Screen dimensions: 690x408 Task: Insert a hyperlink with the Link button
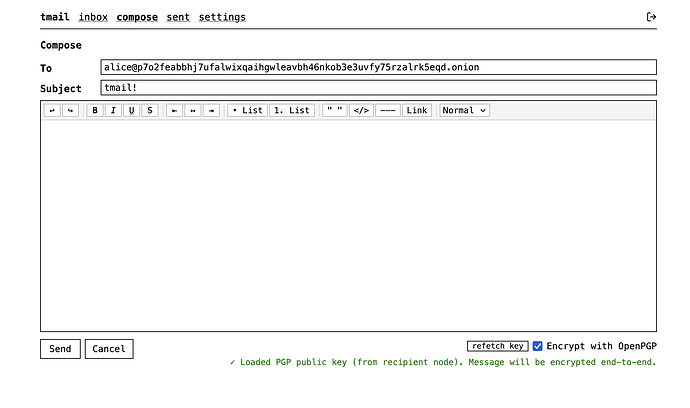417,110
